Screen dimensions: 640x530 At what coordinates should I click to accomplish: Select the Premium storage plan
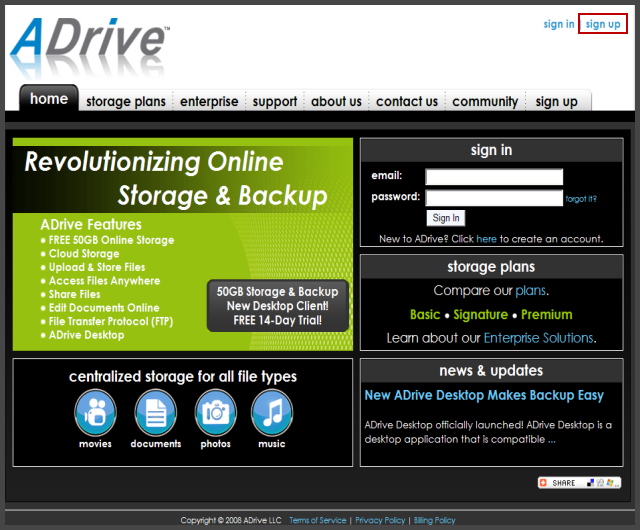(x=547, y=314)
